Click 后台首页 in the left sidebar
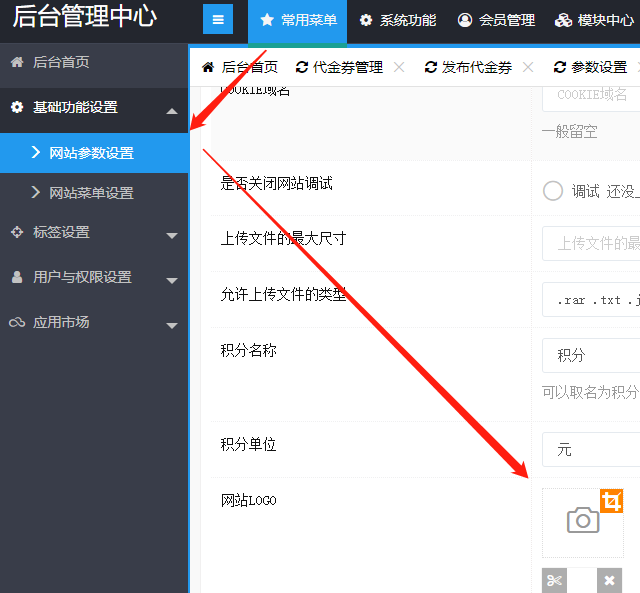 coord(61,62)
